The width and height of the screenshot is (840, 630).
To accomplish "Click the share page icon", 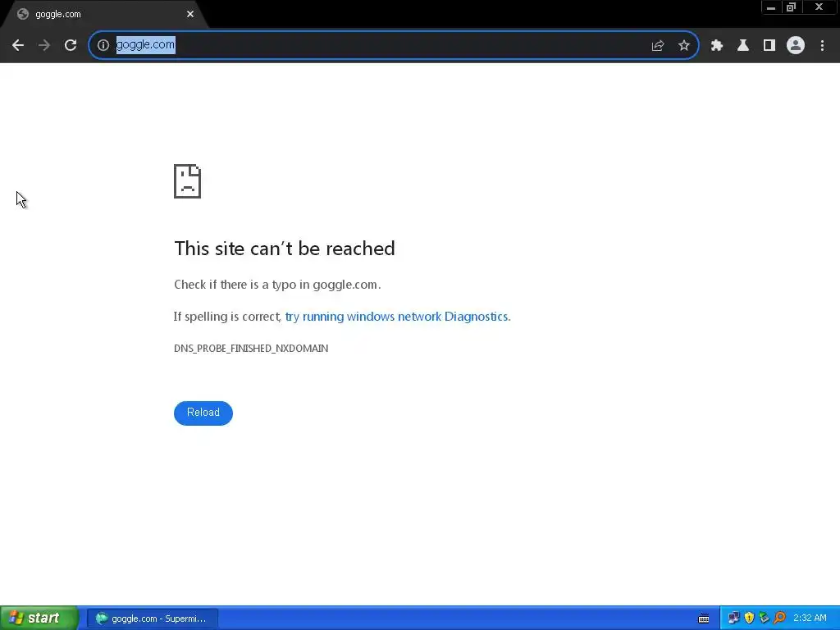I will tap(658, 46).
